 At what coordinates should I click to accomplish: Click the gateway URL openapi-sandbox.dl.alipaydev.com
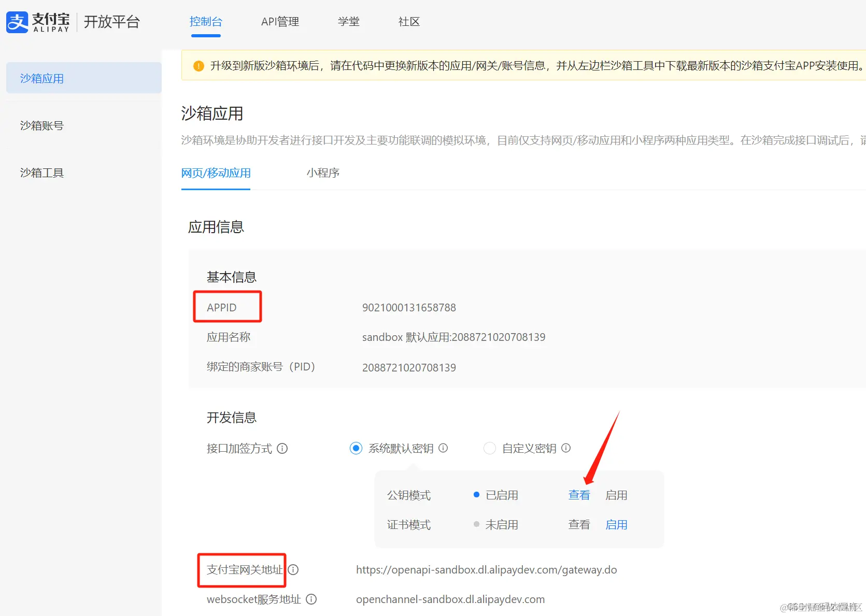click(x=486, y=570)
